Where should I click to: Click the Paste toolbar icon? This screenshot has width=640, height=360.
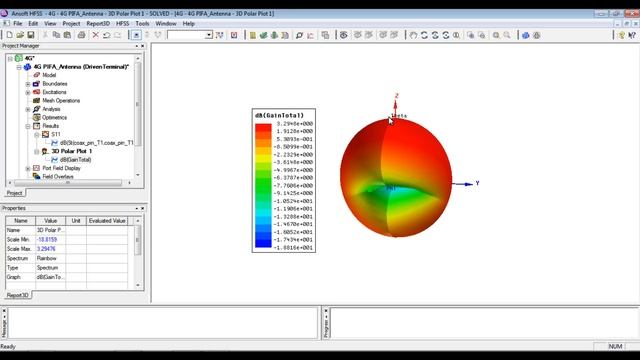[67, 35]
